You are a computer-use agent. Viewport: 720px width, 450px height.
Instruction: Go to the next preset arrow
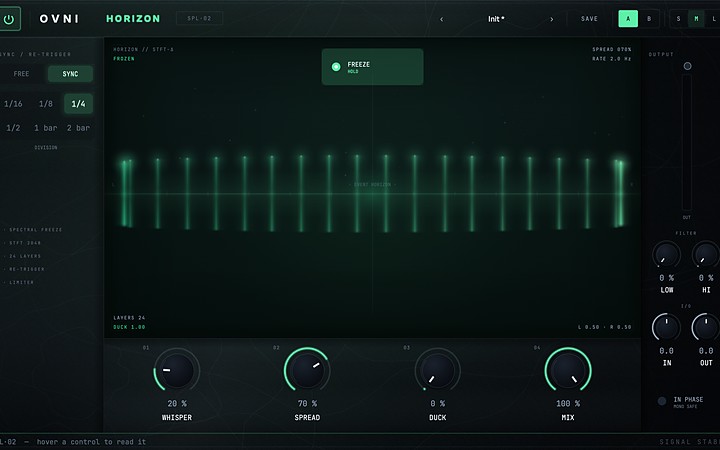(x=551, y=19)
